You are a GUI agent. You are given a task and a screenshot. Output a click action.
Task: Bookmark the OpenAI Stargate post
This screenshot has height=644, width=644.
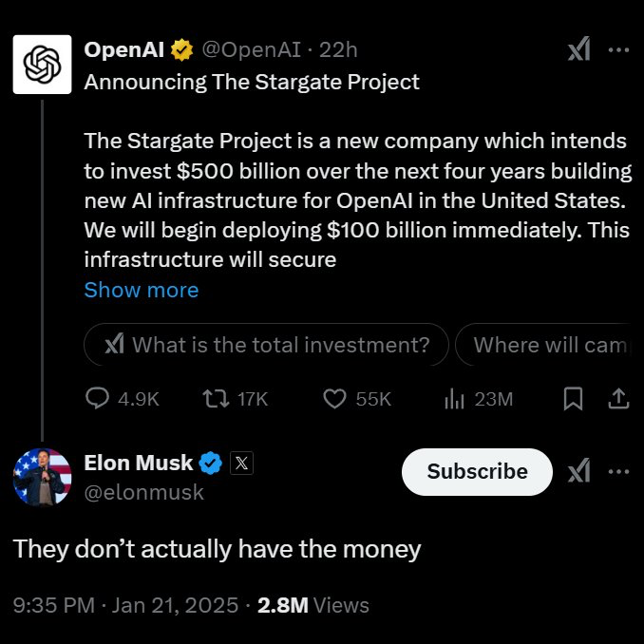click(573, 399)
